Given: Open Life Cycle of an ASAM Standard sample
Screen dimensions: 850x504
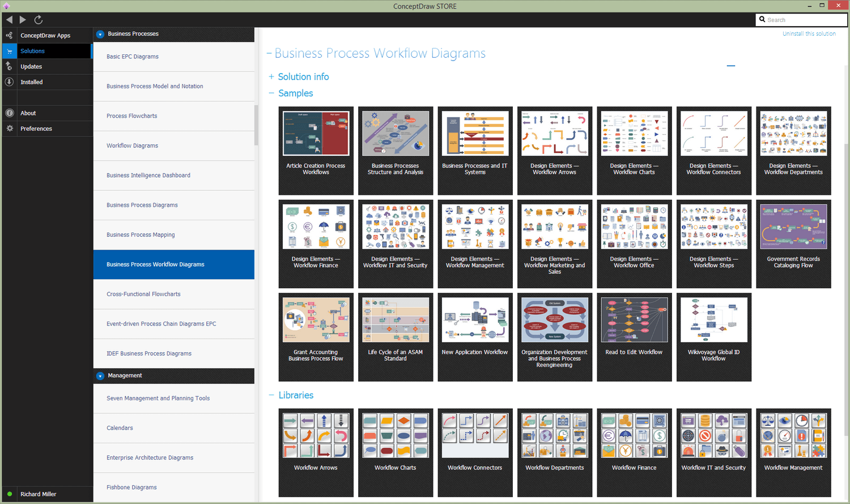Looking at the screenshot, I should pyautogui.click(x=396, y=337).
